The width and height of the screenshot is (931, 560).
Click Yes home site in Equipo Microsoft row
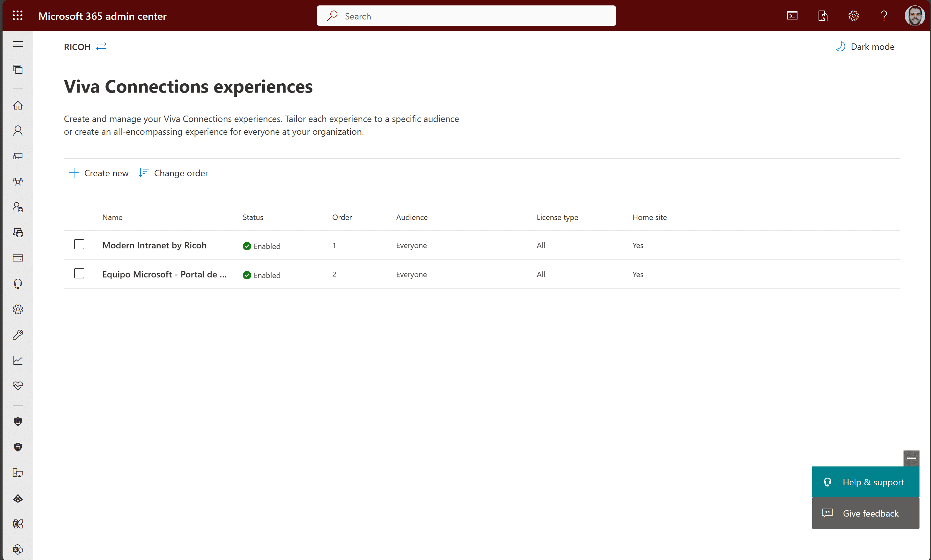638,274
